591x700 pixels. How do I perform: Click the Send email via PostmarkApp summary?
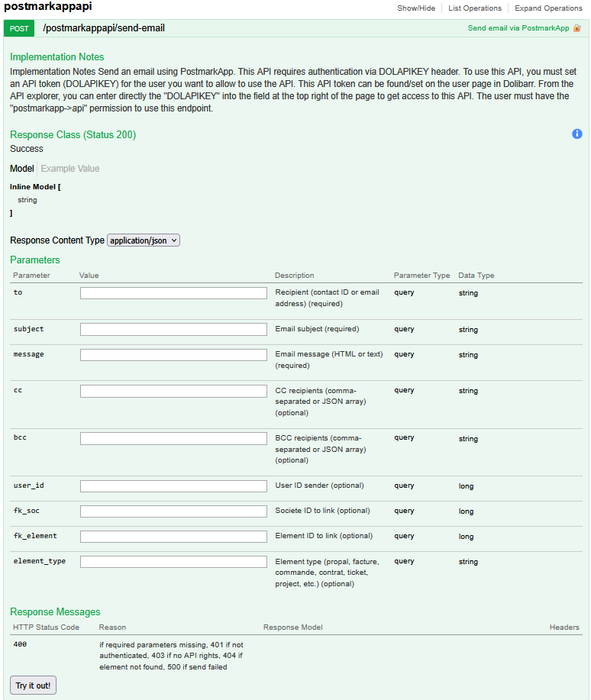(x=518, y=28)
